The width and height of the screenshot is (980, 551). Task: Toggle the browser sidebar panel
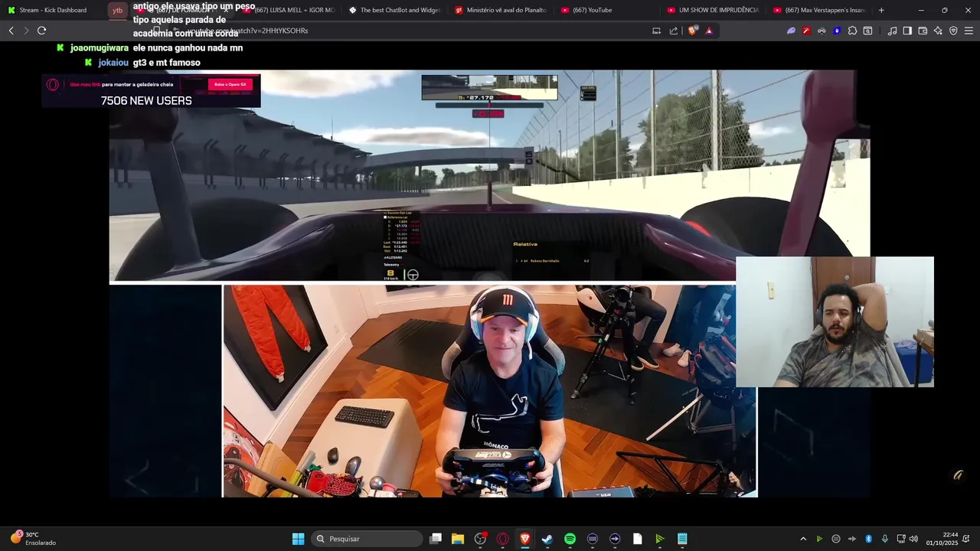907,31
